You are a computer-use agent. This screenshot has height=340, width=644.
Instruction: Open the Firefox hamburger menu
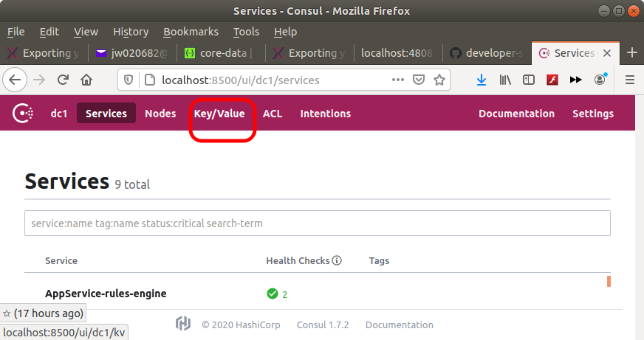[630, 80]
